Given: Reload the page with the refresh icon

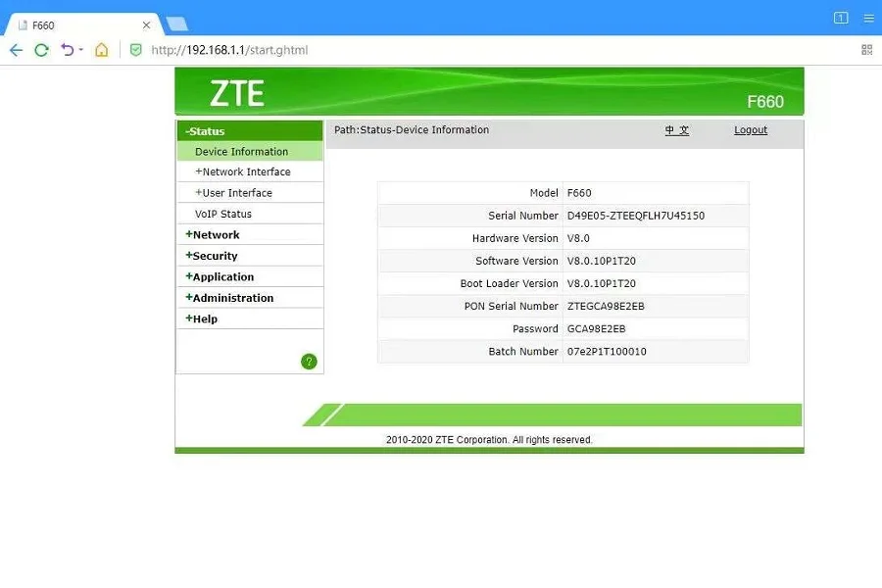Looking at the screenshot, I should [x=41, y=50].
